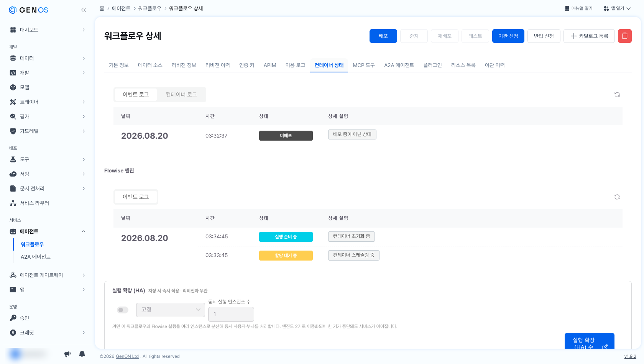Click the 크레딧 coin icon
The image size is (644, 364).
click(13, 333)
